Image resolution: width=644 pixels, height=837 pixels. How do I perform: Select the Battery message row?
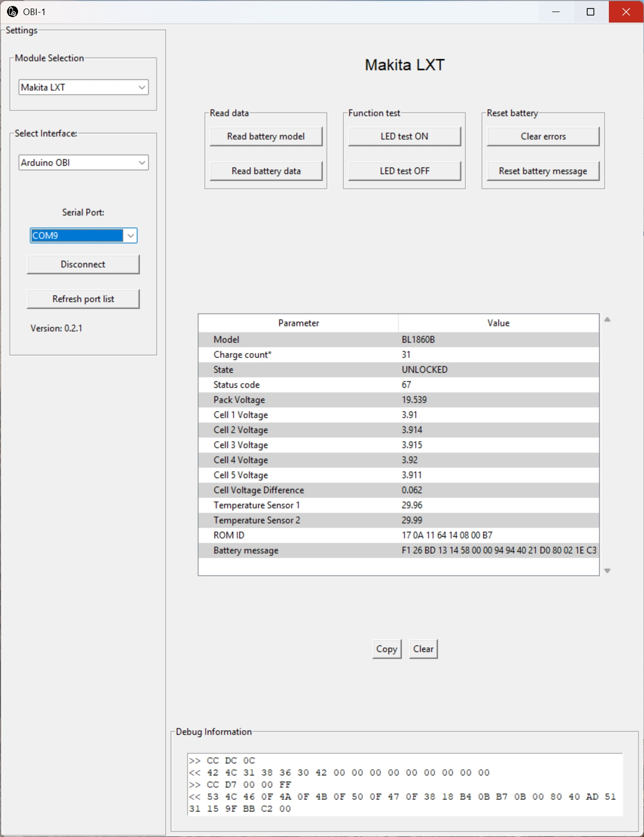(399, 550)
